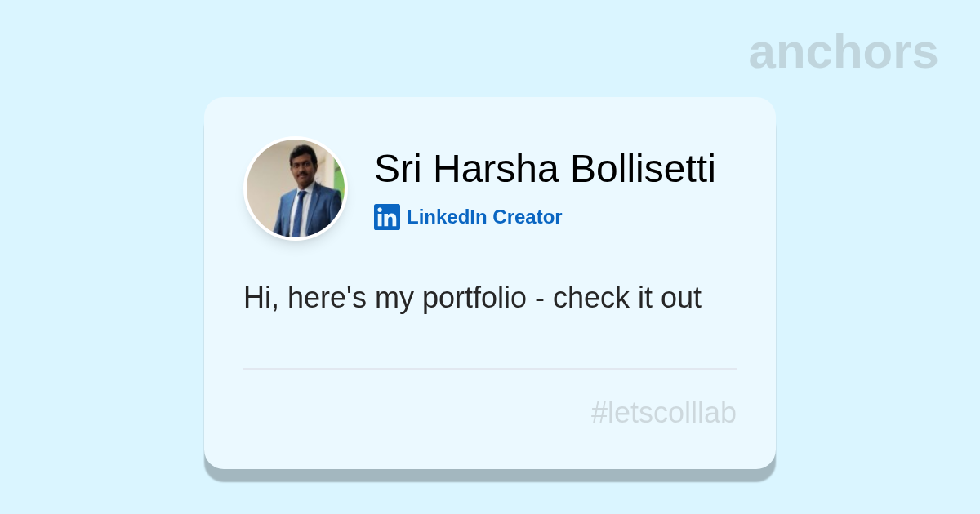
Task: Click the blue suit in the profile picture
Action: click(x=320, y=214)
